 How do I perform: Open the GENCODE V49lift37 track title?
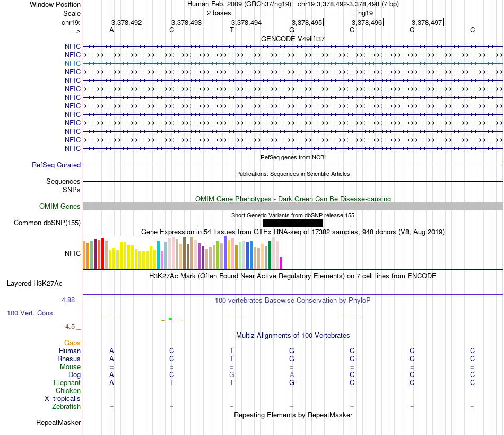[292, 39]
